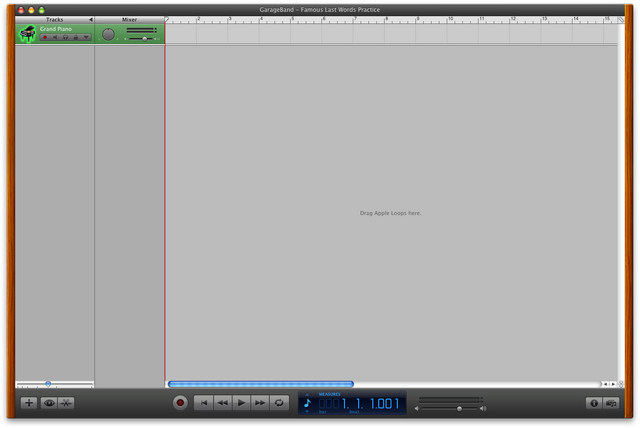Show automation triangle on Grand Piano track
Image resolution: width=640 pixels, height=428 pixels.
tap(86, 38)
